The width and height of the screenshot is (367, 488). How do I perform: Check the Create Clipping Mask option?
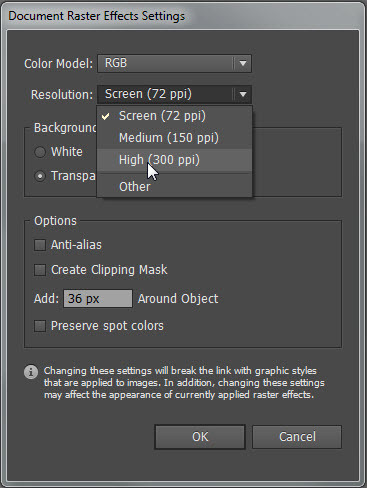pos(40,270)
